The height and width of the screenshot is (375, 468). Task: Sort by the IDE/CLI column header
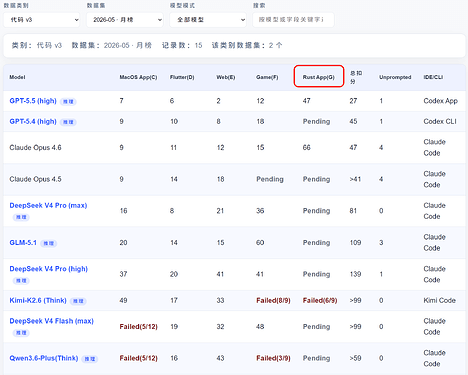tap(433, 77)
